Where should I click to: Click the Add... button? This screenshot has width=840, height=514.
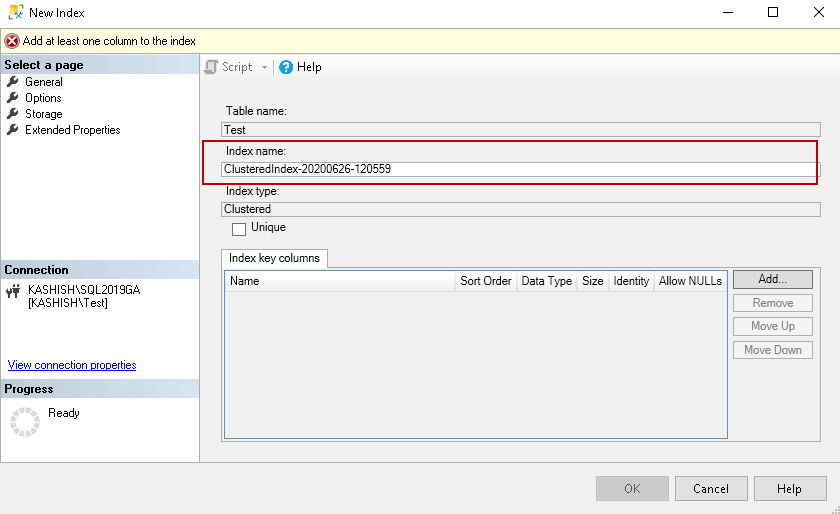772,280
